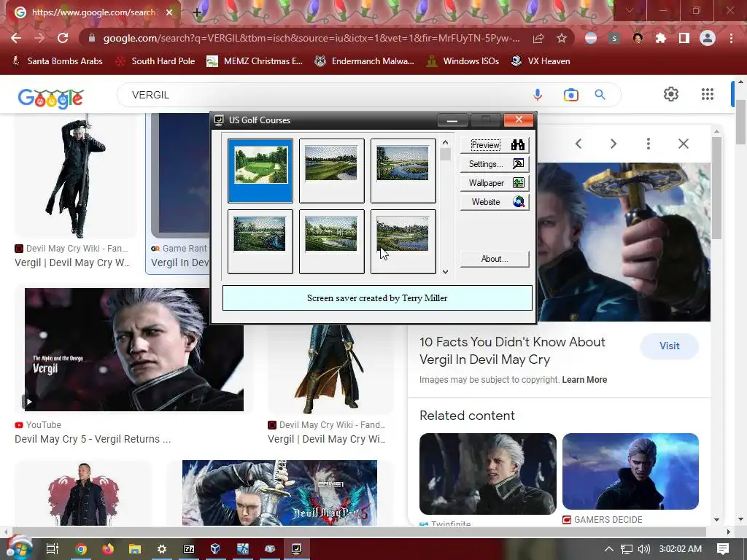Click the About... button
Screen dimensions: 747x560
(495, 259)
